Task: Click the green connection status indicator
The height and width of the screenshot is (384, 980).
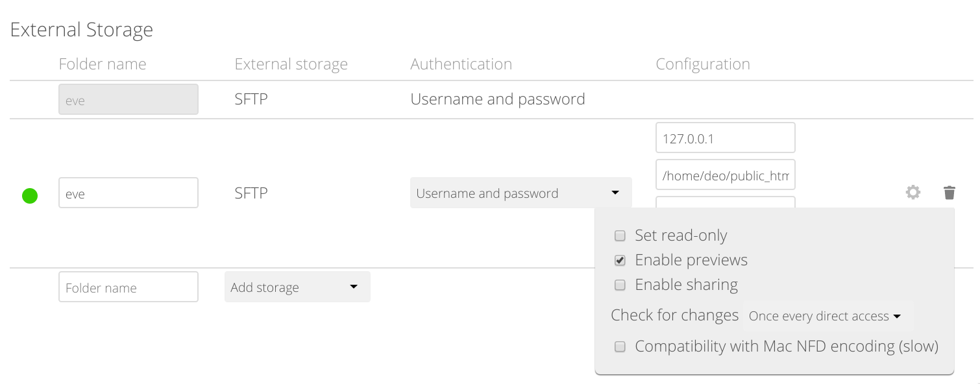Action: coord(30,195)
